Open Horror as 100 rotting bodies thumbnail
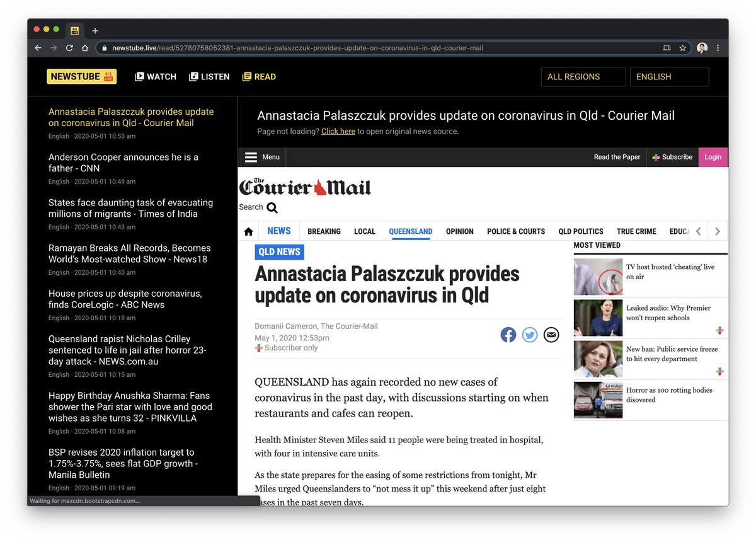 click(x=598, y=400)
